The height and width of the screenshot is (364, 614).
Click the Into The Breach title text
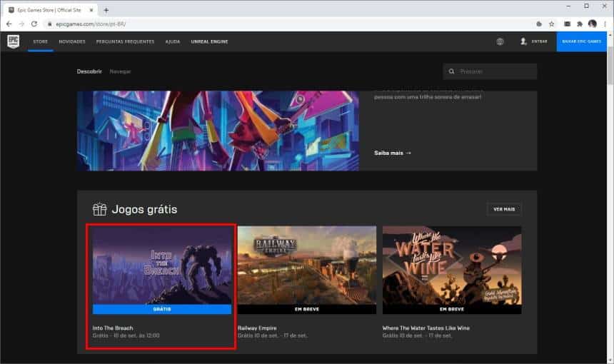(113, 328)
